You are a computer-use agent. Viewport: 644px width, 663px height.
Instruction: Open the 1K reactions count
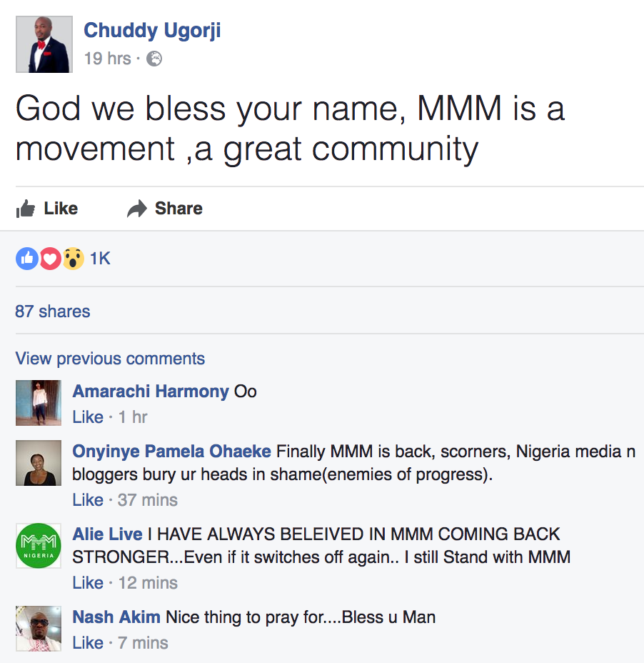click(x=100, y=259)
